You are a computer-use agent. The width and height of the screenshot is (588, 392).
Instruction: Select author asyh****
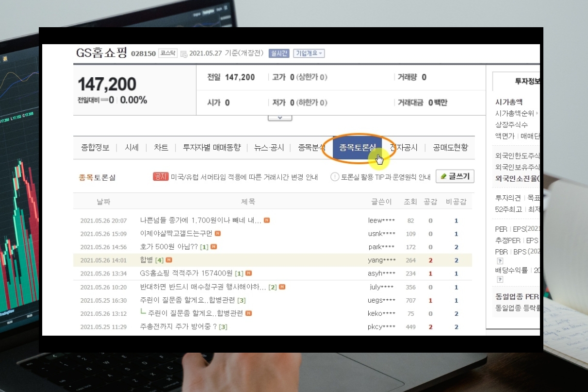click(x=382, y=273)
